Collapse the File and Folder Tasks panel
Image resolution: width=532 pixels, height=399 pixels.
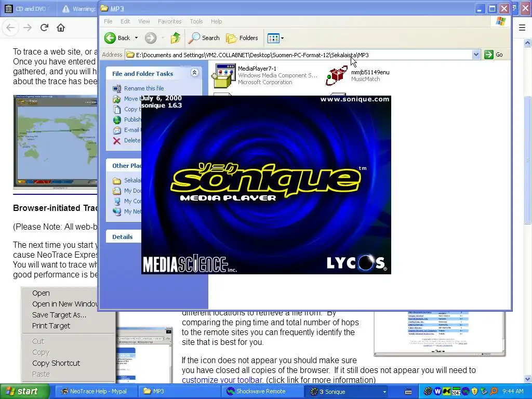(x=194, y=72)
